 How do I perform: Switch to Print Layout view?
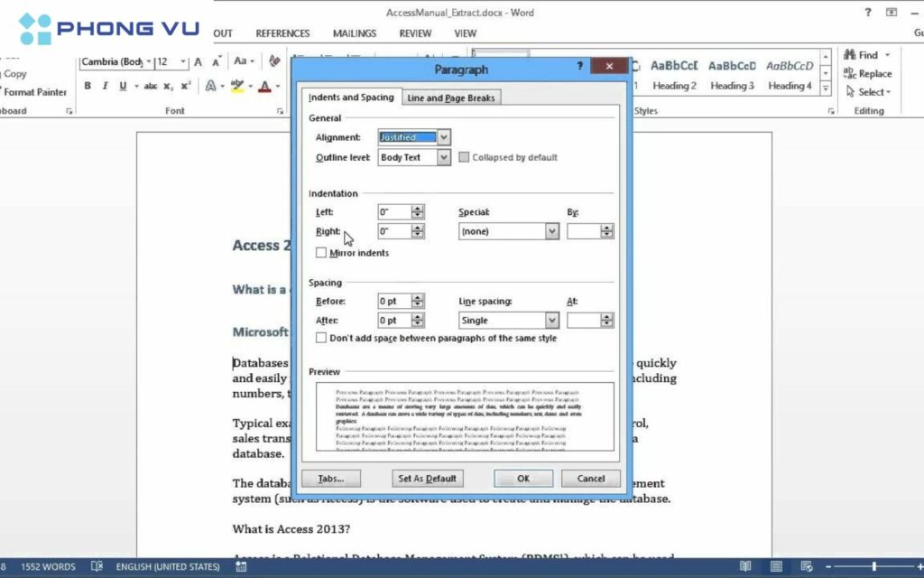[x=776, y=566]
